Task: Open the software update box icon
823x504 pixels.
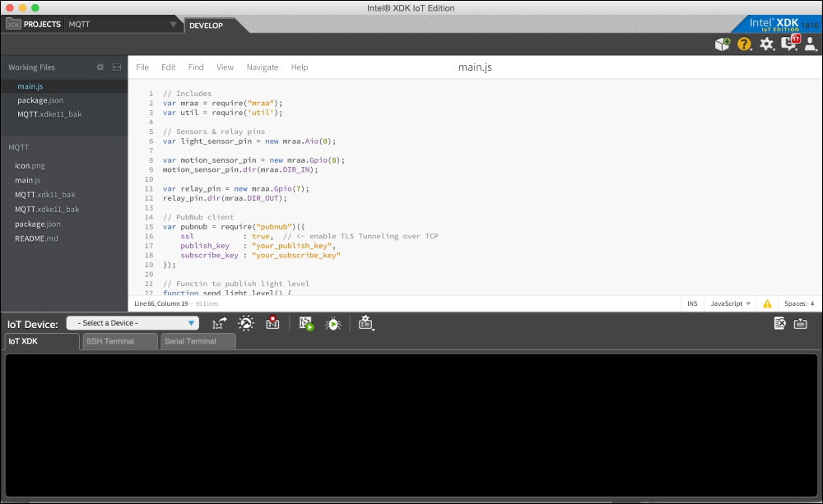Action: 723,44
